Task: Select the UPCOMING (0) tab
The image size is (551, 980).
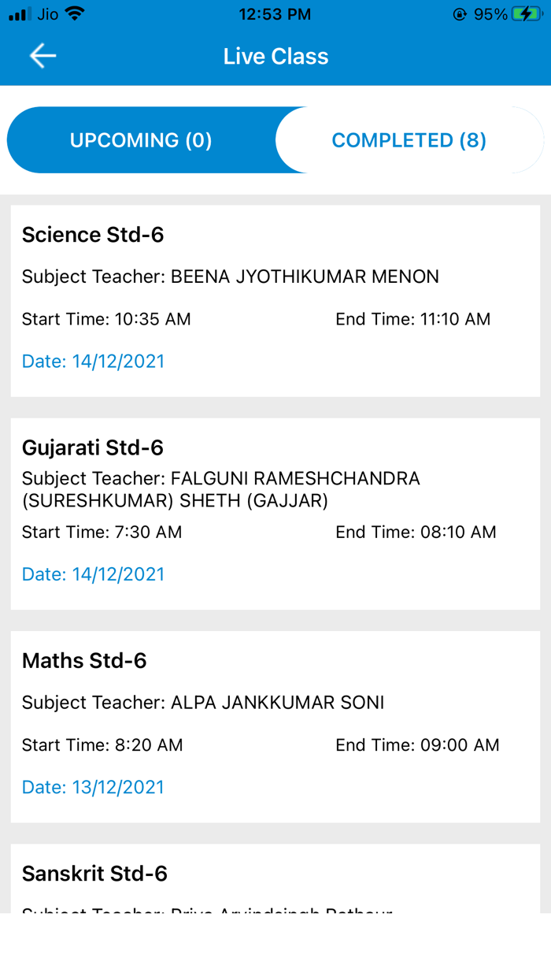Action: pyautogui.click(x=141, y=139)
